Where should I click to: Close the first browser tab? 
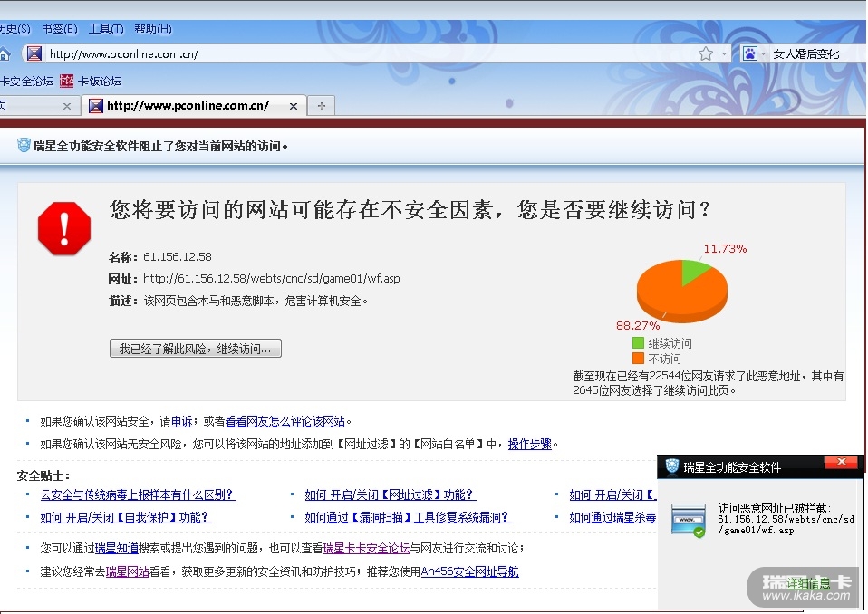tap(67, 106)
